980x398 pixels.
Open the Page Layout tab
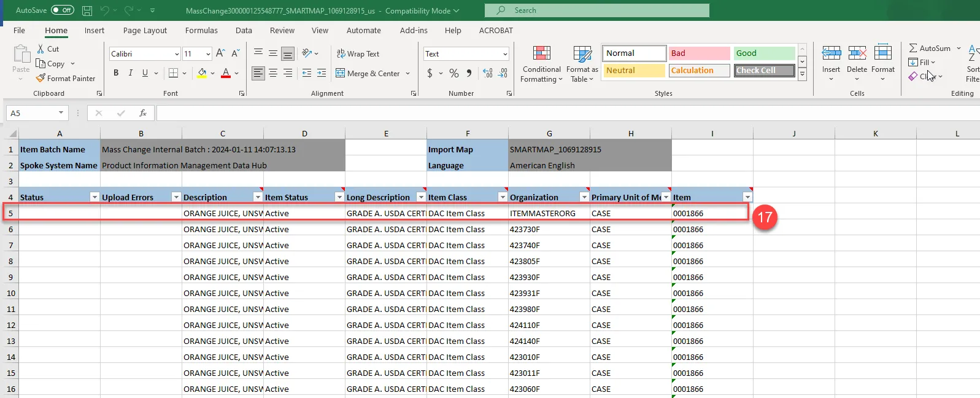pyautogui.click(x=145, y=31)
